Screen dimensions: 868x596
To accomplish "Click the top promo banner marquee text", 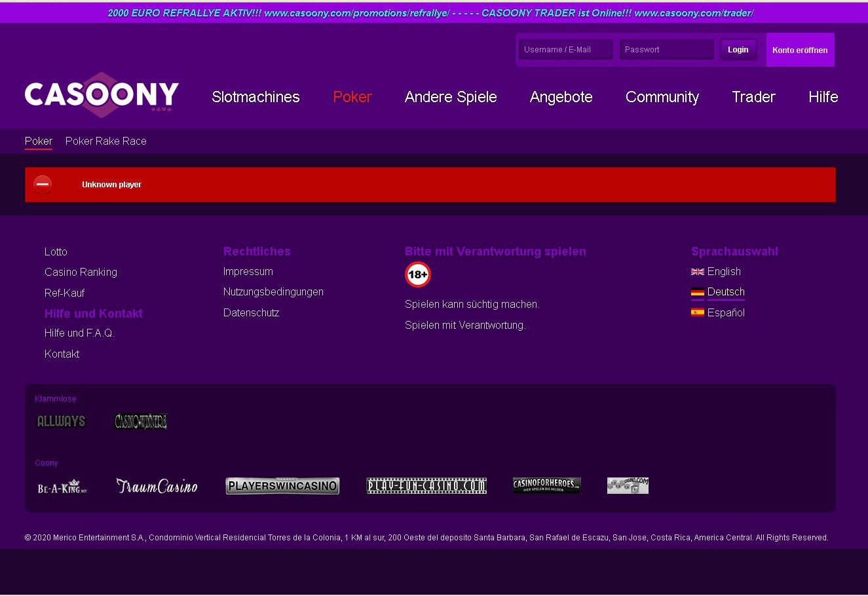I will [x=430, y=13].
